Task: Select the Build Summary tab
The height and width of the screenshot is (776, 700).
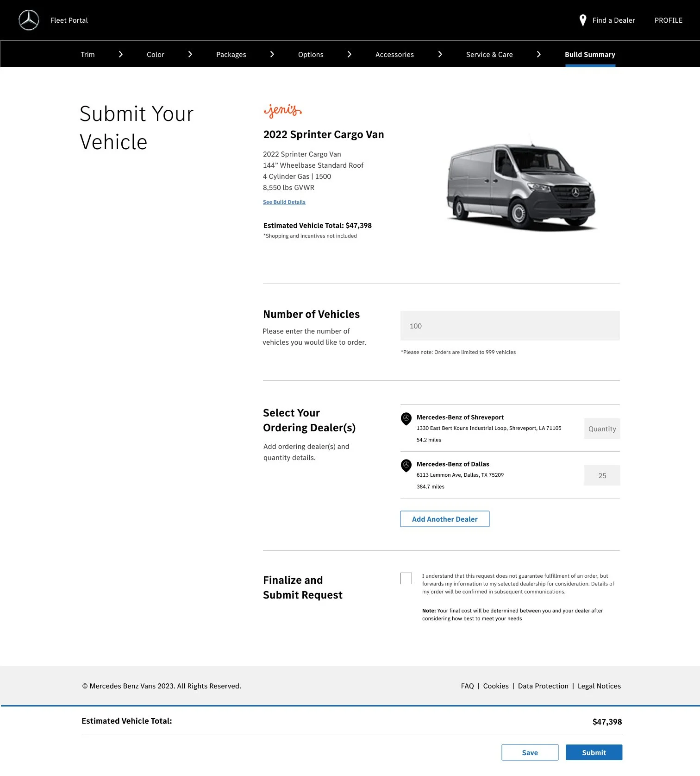Action: (590, 55)
